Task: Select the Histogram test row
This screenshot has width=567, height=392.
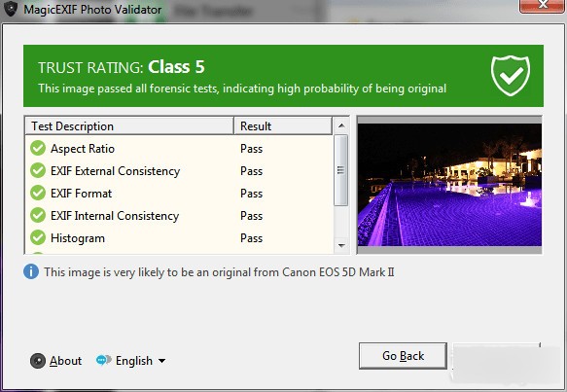Action: click(179, 238)
